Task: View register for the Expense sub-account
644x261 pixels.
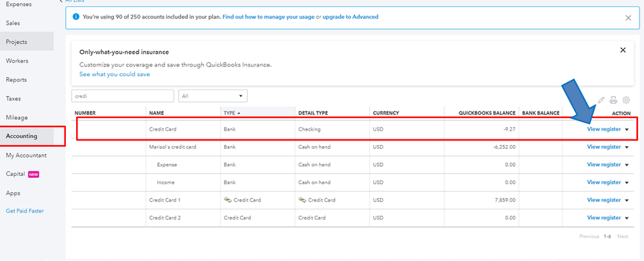Action: click(604, 164)
